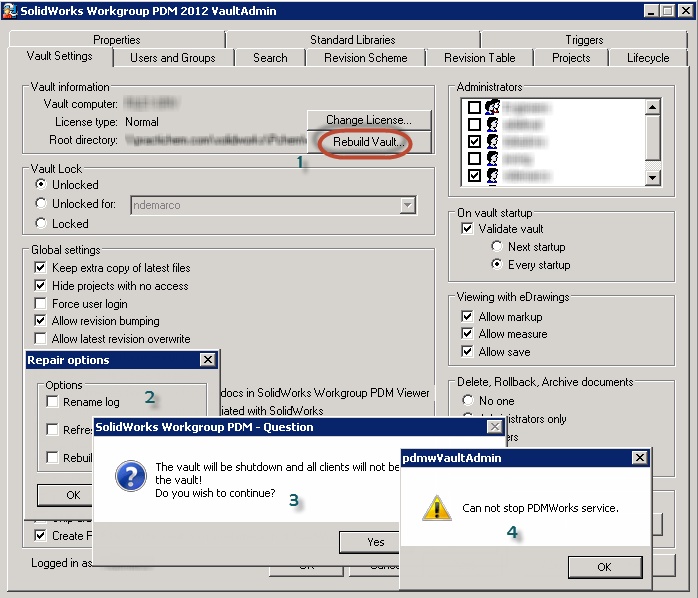The image size is (698, 598).
Task: Uncheck Keep extra copy of latest files
Action: coord(41,268)
